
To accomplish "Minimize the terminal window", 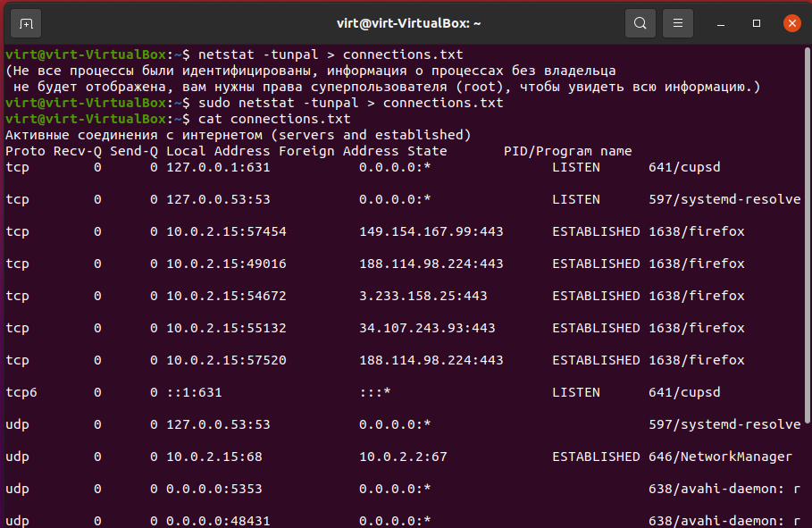I will pyautogui.click(x=720, y=24).
